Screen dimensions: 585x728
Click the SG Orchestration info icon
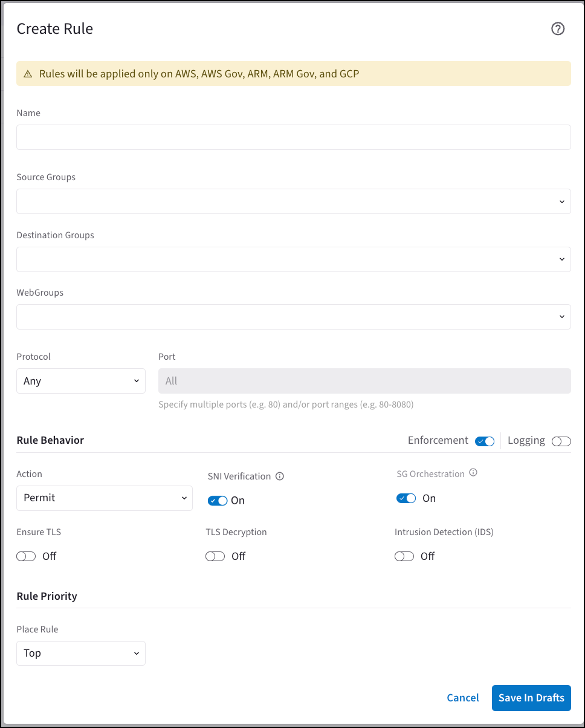[473, 473]
